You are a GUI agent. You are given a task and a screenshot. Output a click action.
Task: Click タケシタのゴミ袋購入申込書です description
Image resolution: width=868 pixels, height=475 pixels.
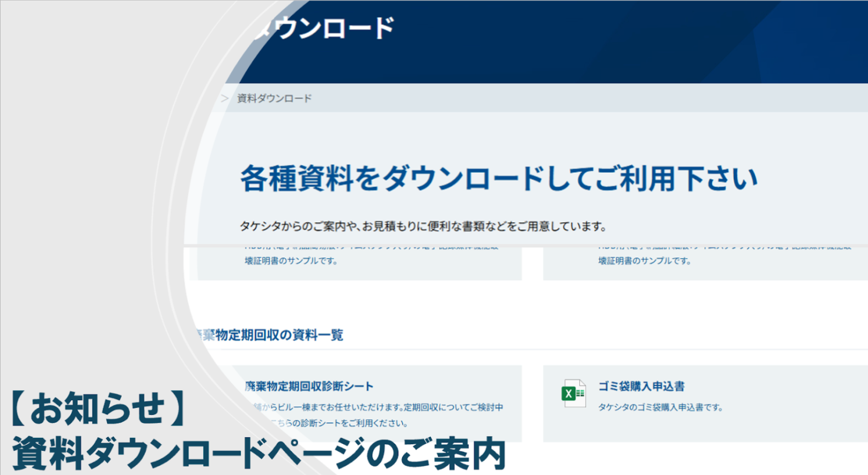pyautogui.click(x=660, y=407)
